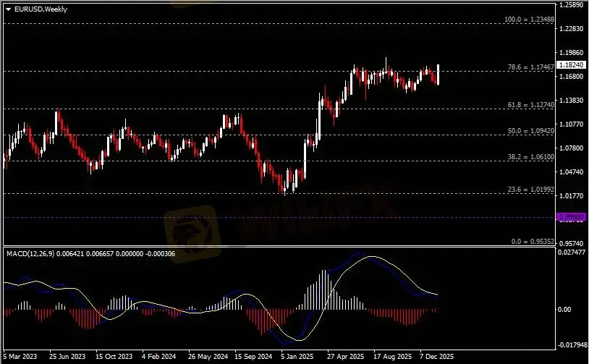Click the 1.25890 top price scale value
This screenshot has width=589, height=364.
pyautogui.click(x=570, y=5)
